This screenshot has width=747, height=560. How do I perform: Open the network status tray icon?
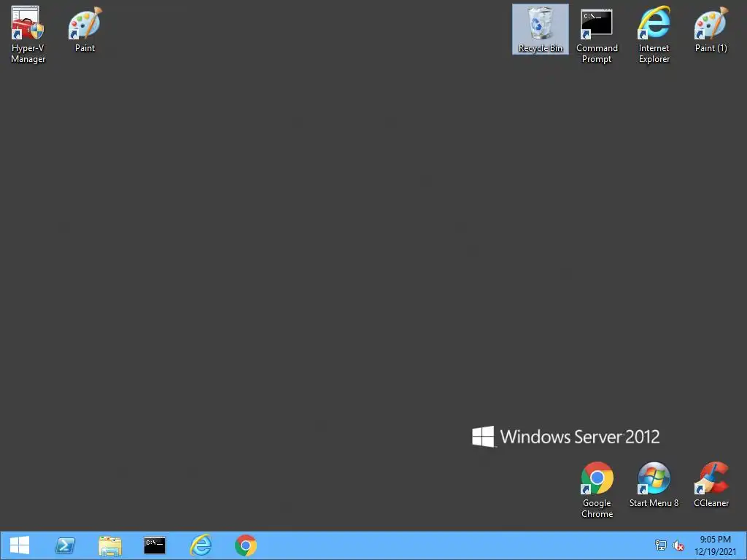pyautogui.click(x=661, y=545)
